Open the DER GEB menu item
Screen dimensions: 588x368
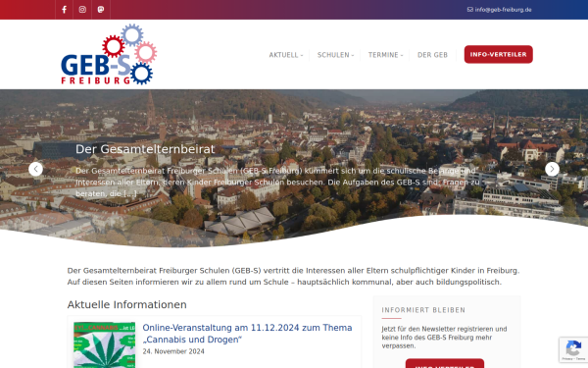click(432, 55)
